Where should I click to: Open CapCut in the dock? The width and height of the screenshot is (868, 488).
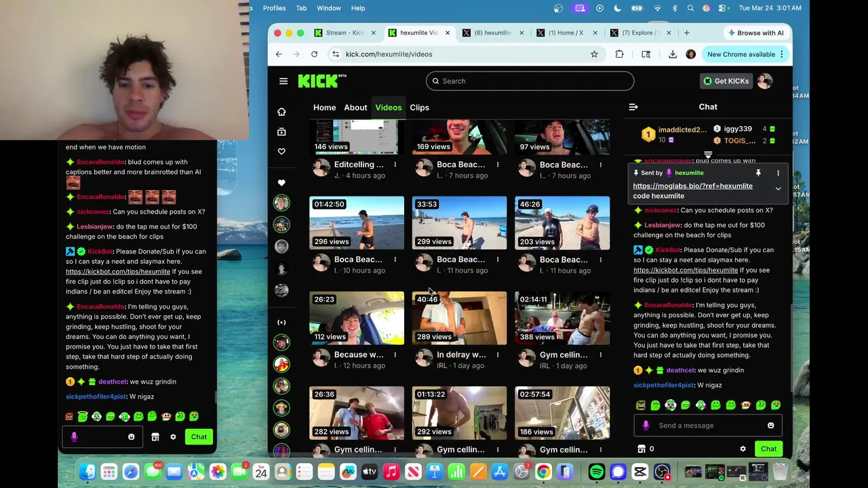(x=640, y=472)
